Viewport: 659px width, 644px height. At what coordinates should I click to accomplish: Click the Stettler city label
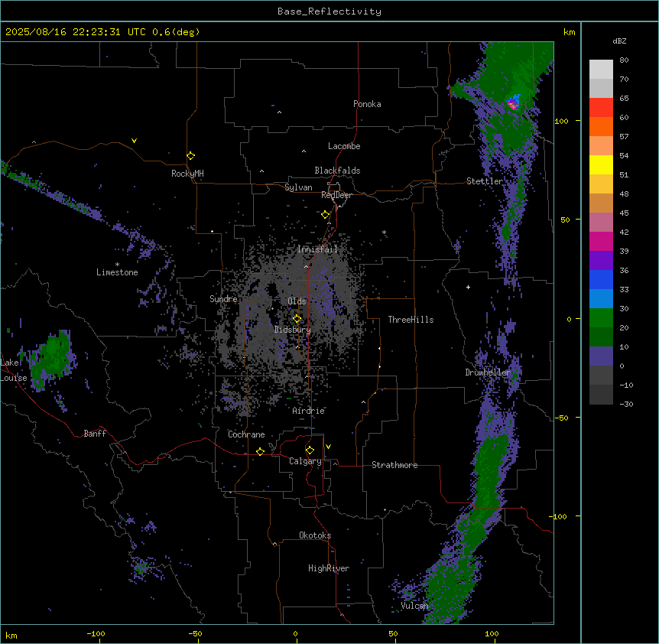tap(485, 181)
